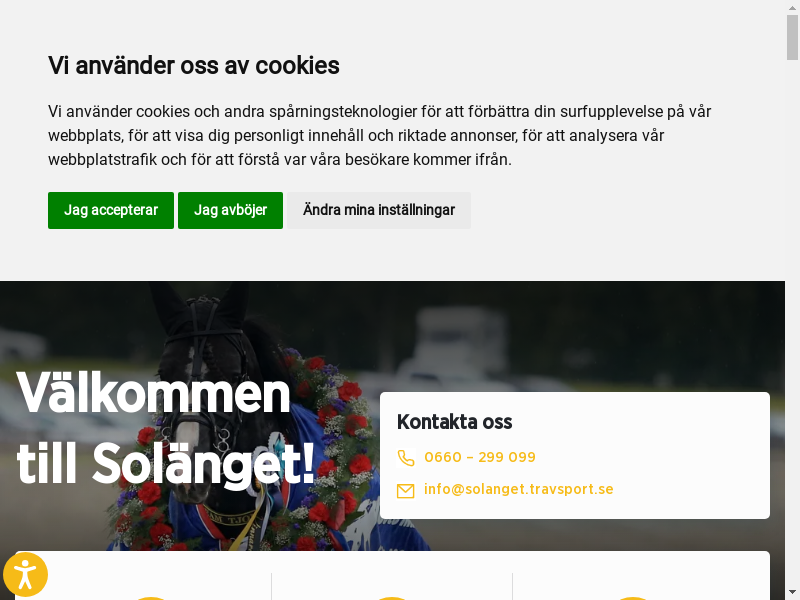Viewport: 800px width, 600px height.
Task: Click the scrollbar down arrow
Action: [792, 593]
